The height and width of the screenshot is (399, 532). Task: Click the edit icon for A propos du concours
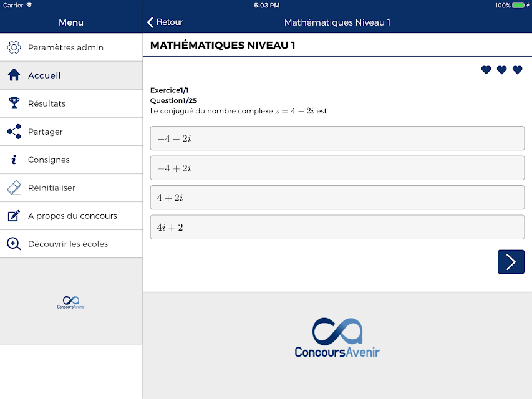click(14, 216)
